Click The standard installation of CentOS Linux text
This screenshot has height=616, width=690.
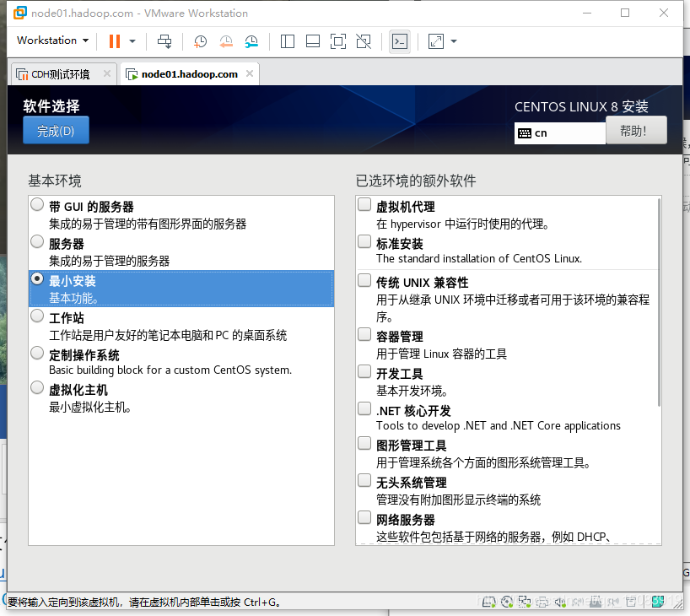click(x=479, y=258)
